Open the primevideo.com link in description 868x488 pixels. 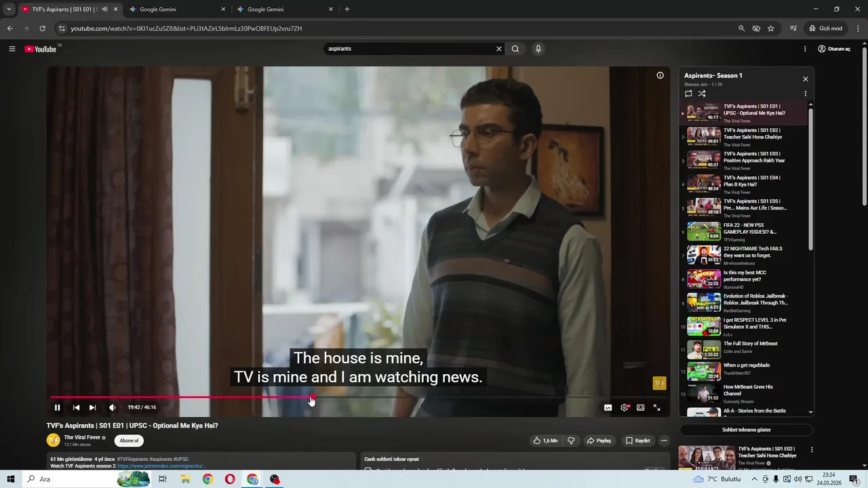[x=161, y=466]
